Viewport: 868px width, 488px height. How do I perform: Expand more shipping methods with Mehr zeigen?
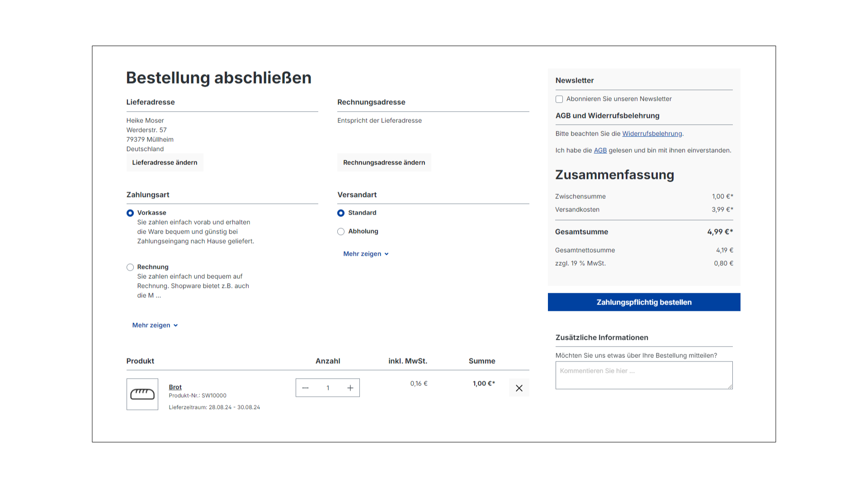[x=366, y=254]
